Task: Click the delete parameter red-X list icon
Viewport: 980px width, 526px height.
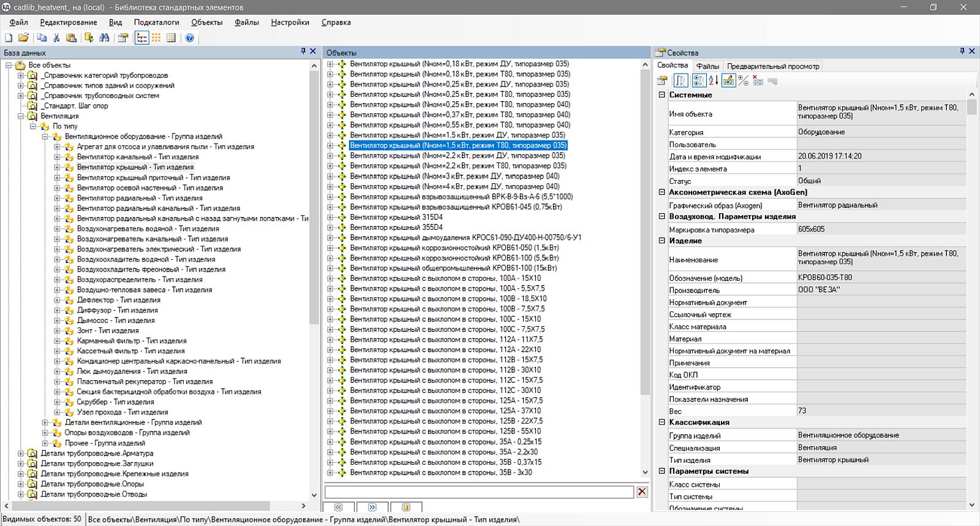Action: (x=758, y=80)
